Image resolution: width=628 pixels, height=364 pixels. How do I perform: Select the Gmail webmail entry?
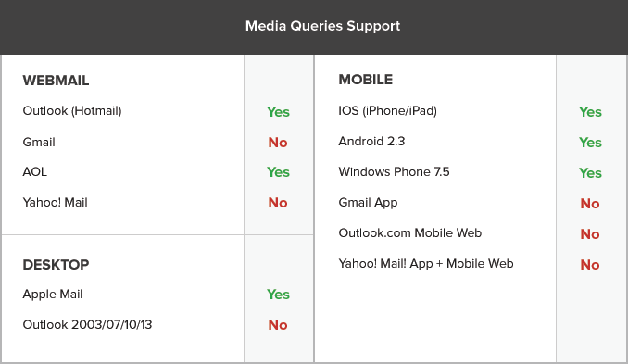click(39, 142)
